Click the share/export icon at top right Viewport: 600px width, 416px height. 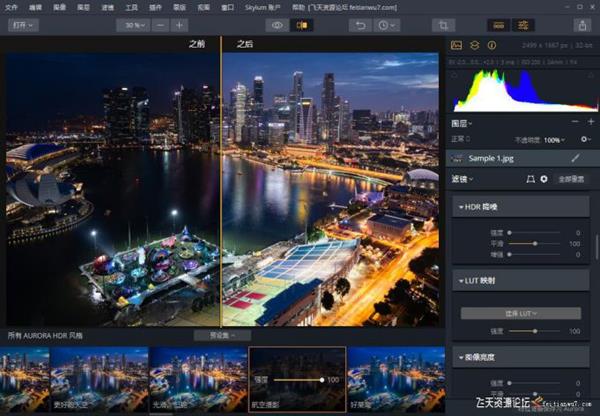581,24
